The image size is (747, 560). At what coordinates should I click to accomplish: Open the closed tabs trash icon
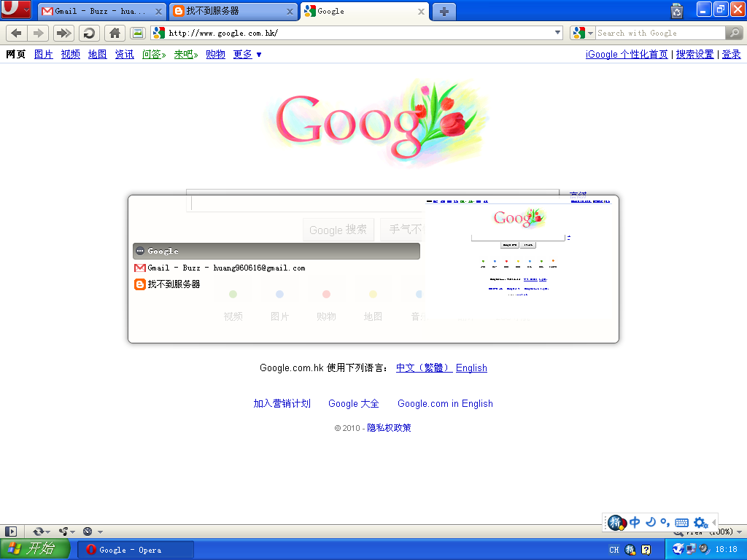point(676,10)
